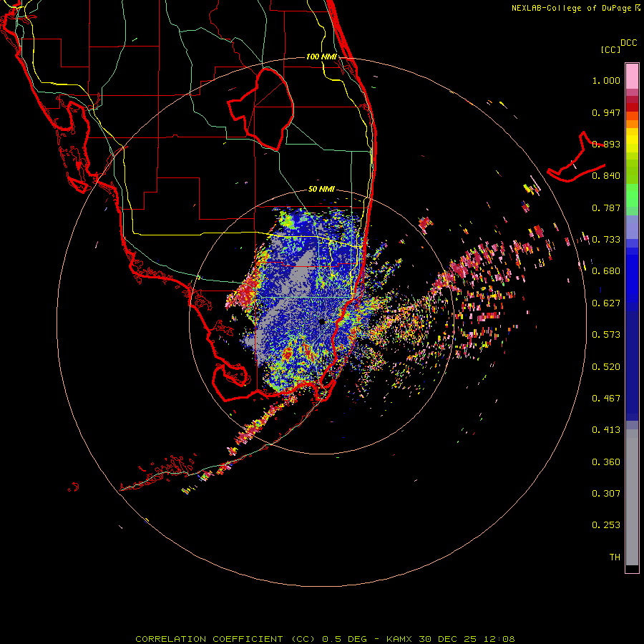
Task: Click the 50 NMI range ring label
Action: click(321, 190)
